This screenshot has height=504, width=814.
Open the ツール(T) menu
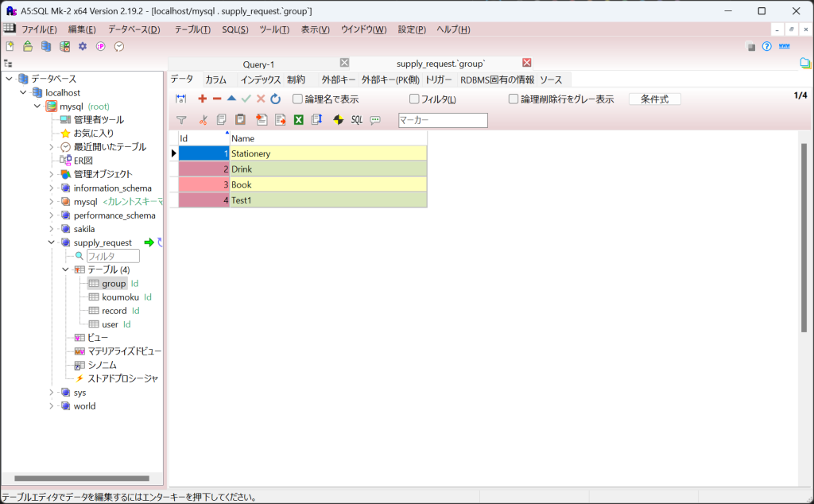click(x=274, y=29)
